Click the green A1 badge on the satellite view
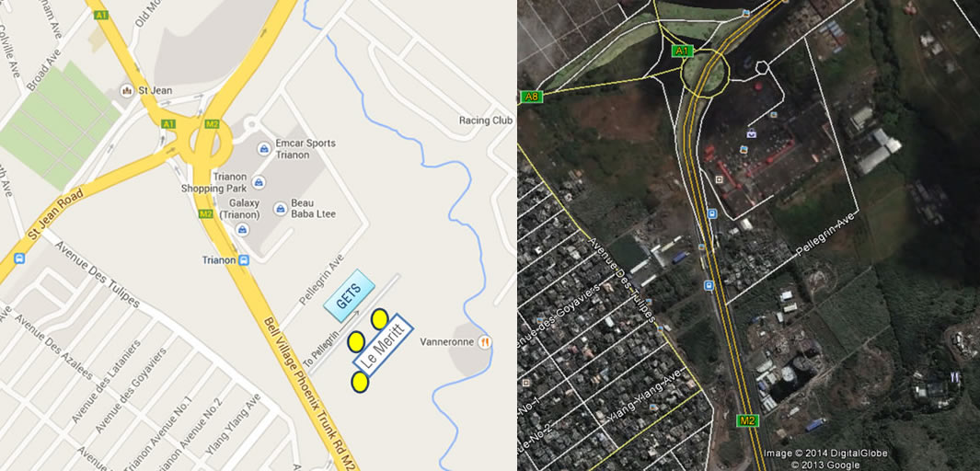 point(682,51)
